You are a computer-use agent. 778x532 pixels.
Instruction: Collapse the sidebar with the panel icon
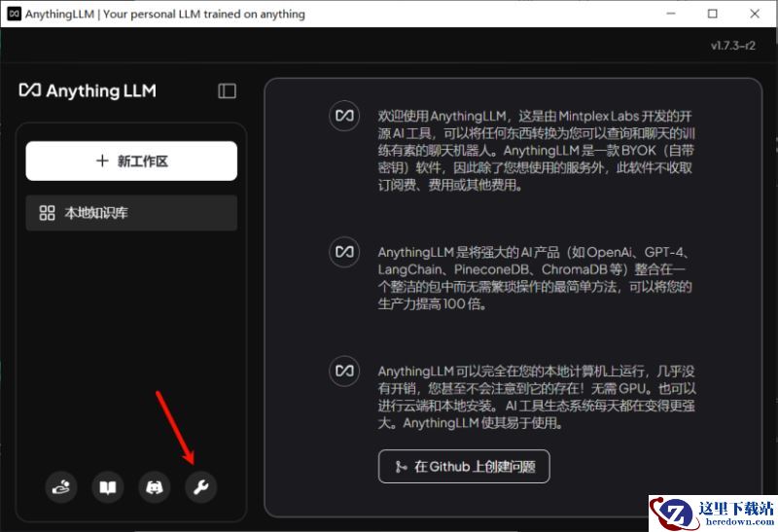pyautogui.click(x=228, y=90)
